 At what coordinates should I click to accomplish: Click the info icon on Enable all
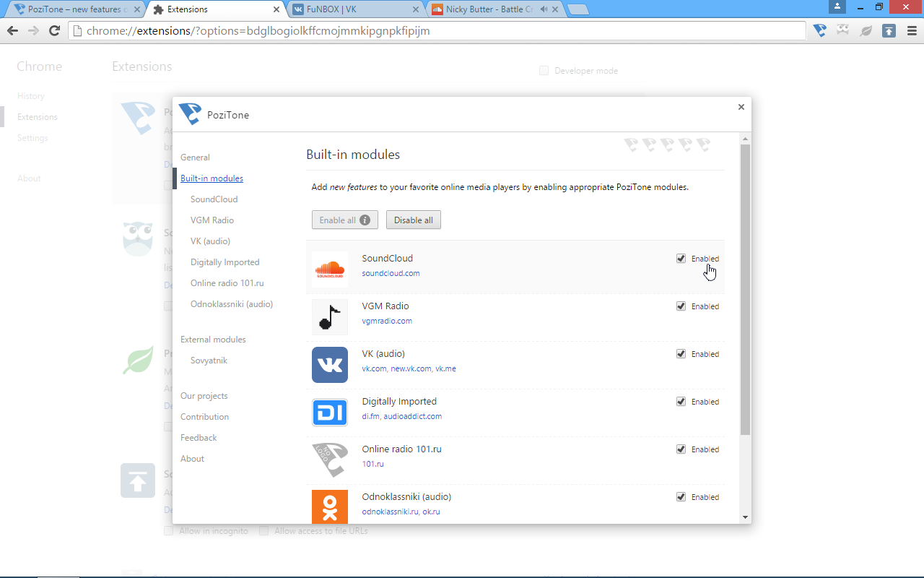point(365,220)
